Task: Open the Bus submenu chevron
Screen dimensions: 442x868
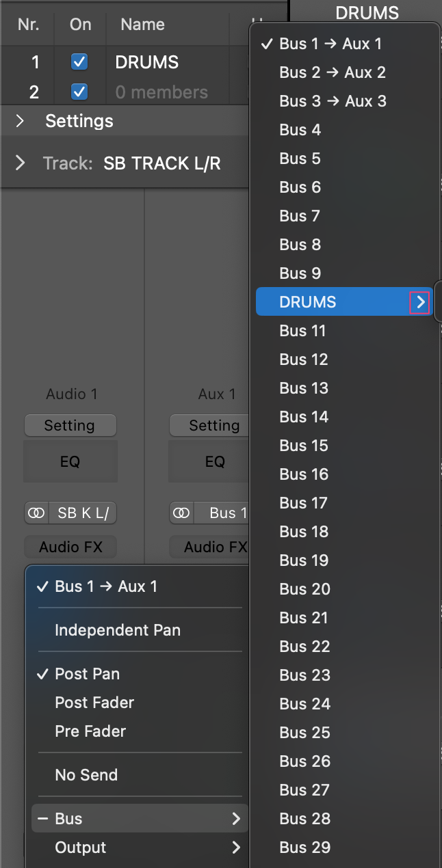Action: (236, 819)
